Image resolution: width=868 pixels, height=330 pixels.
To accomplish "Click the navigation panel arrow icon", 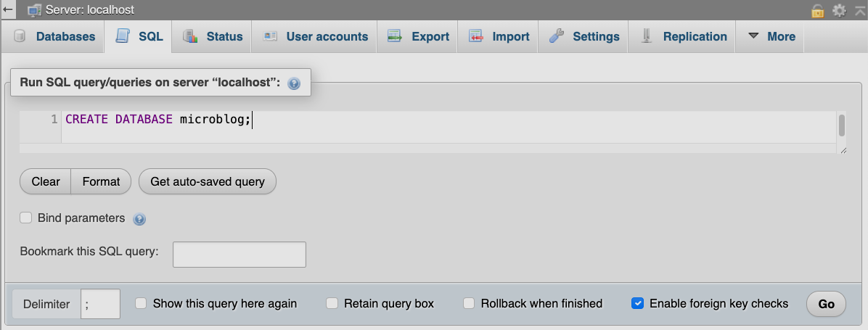I will [8, 10].
